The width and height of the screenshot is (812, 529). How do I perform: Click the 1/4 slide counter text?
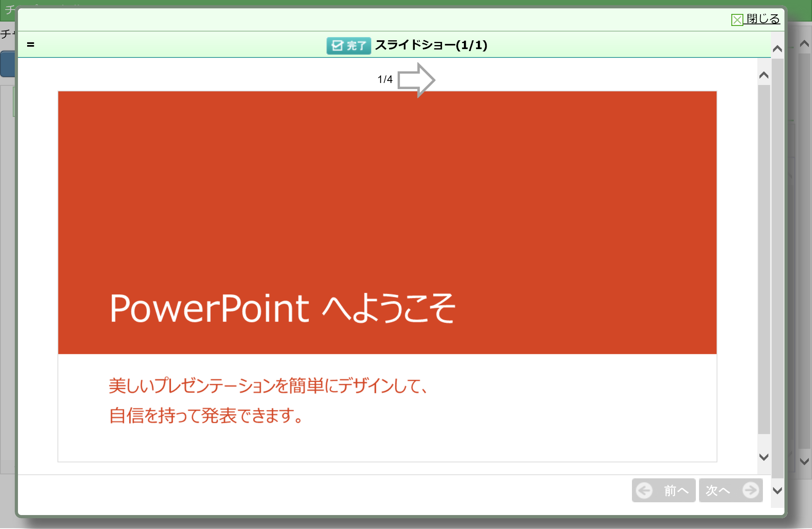pyautogui.click(x=385, y=79)
